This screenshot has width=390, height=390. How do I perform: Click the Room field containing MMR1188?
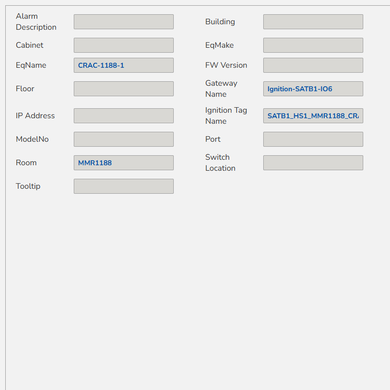click(x=124, y=163)
